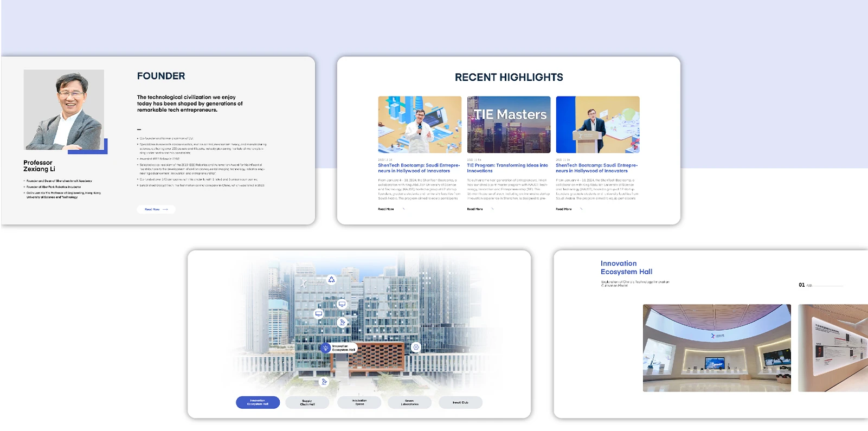The width and height of the screenshot is (868, 431).
Task: Click the arrow in the founder Read More button
Action: click(165, 209)
